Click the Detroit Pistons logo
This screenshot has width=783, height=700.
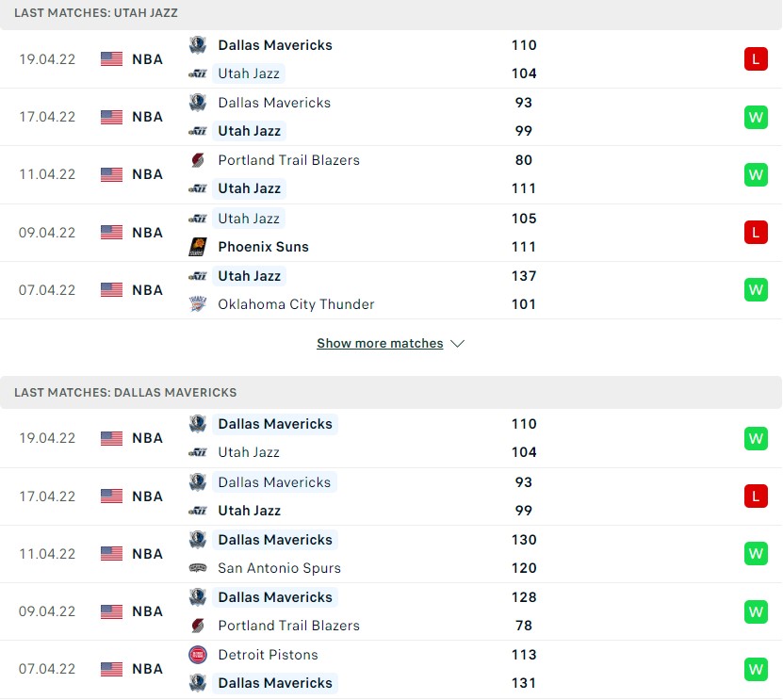click(197, 655)
